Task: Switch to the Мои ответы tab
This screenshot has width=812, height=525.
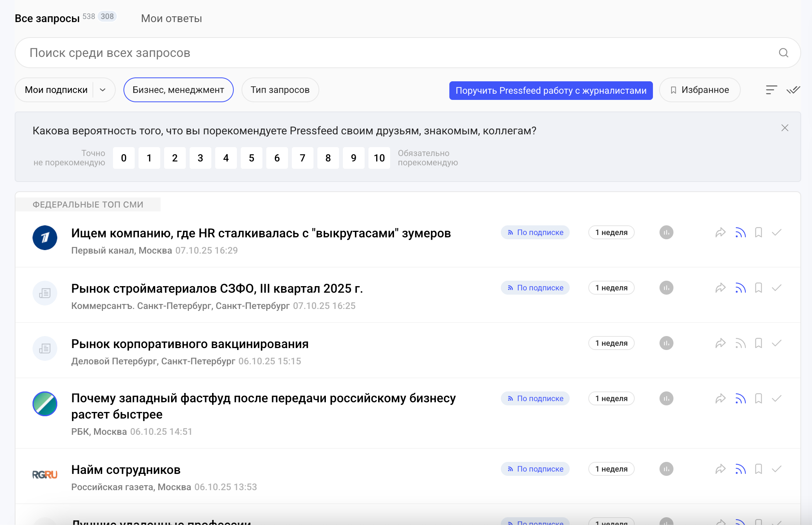Action: pyautogui.click(x=171, y=19)
